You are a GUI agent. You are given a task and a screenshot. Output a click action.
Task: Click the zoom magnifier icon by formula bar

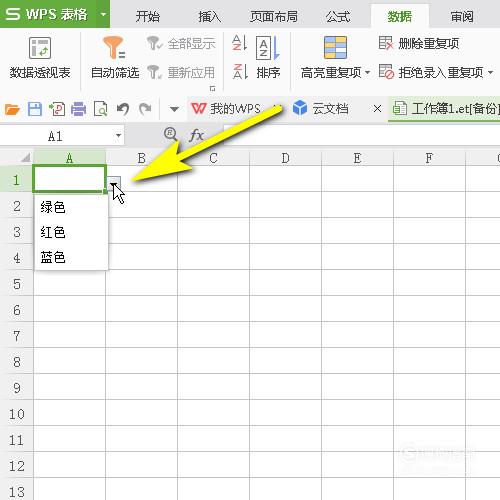pos(170,135)
